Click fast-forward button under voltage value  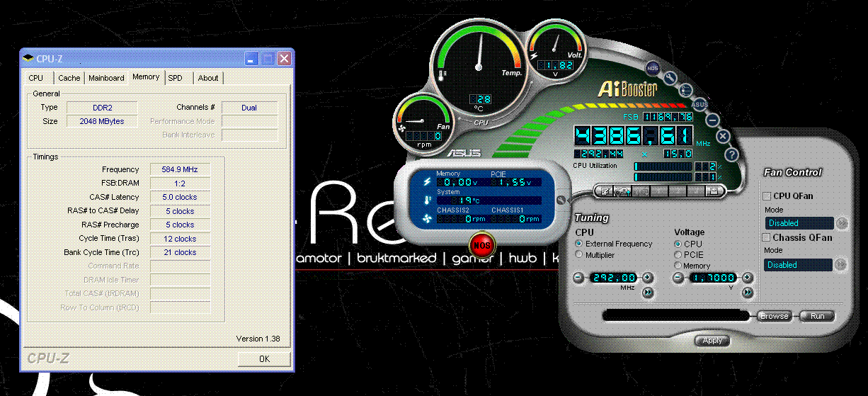(x=746, y=292)
